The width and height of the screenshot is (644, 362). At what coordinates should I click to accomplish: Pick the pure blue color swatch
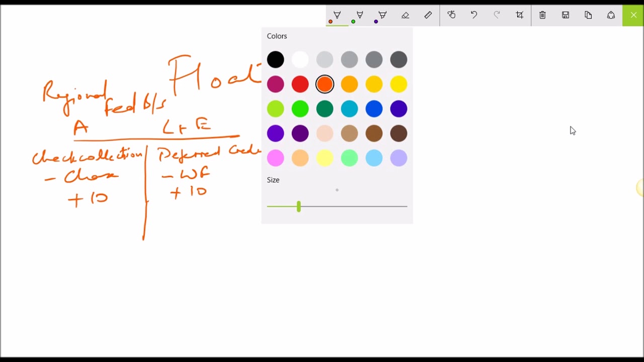tap(374, 109)
